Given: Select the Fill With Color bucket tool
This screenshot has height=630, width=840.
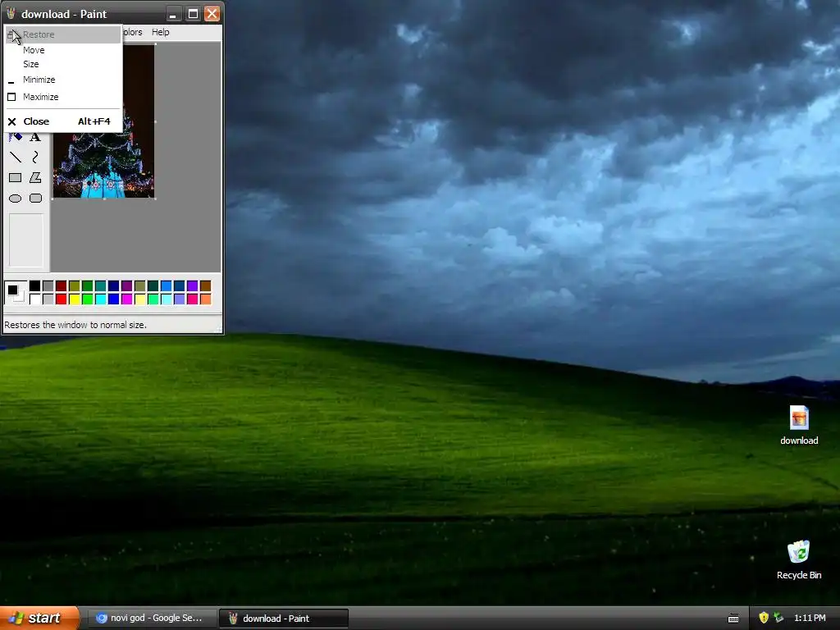Looking at the screenshot, I should pyautogui.click(x=15, y=137).
